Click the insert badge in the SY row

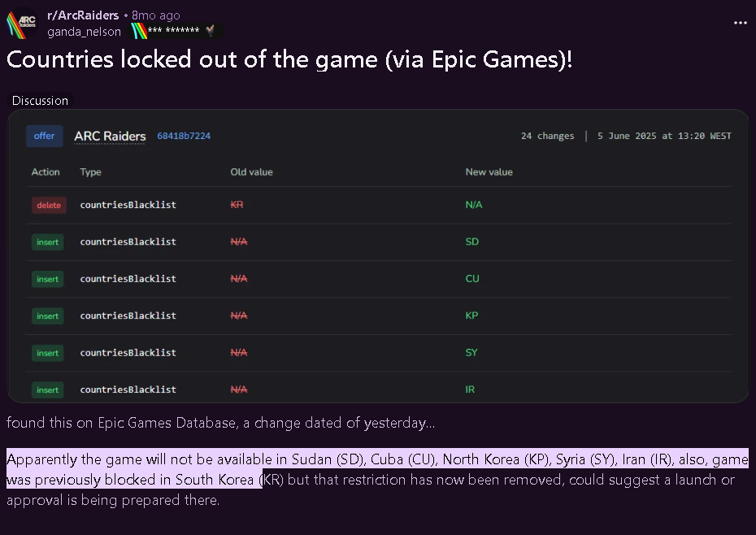(x=48, y=353)
